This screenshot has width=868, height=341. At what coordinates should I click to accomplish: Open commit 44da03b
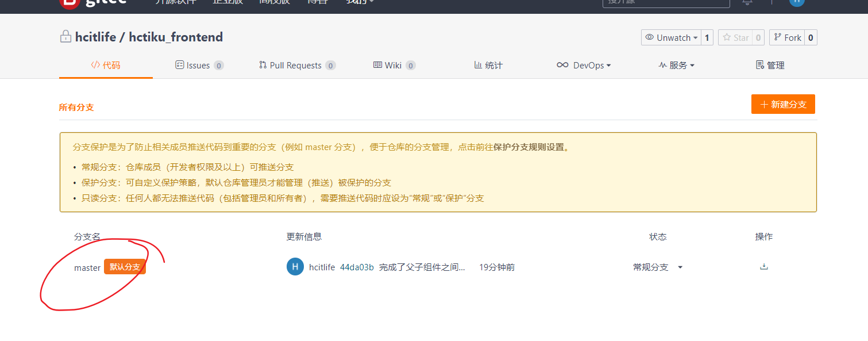click(x=357, y=267)
